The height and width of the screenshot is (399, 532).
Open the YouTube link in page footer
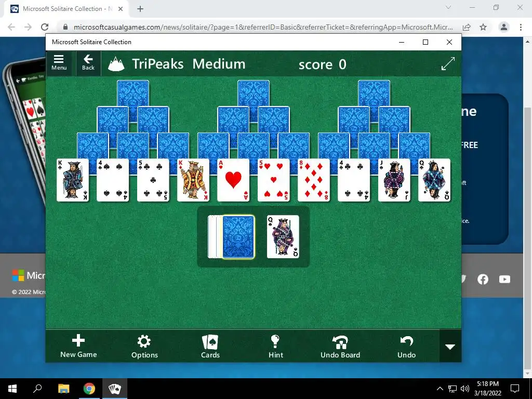click(504, 279)
